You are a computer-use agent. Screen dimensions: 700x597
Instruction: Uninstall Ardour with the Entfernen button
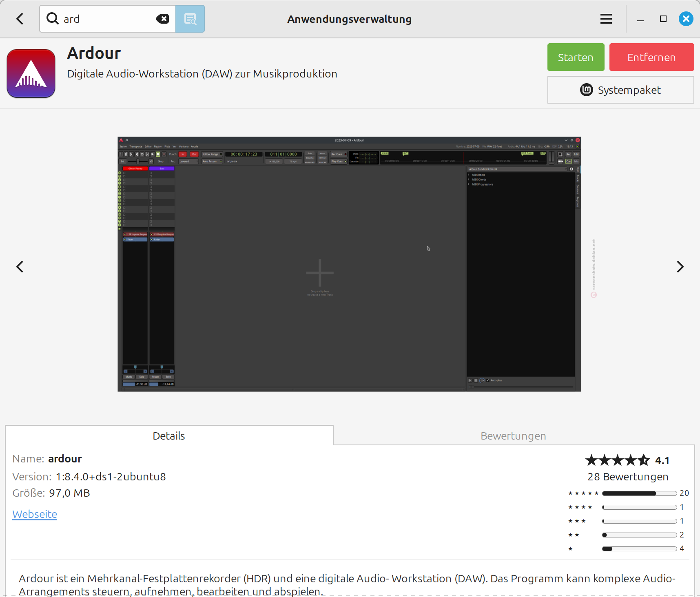click(651, 57)
